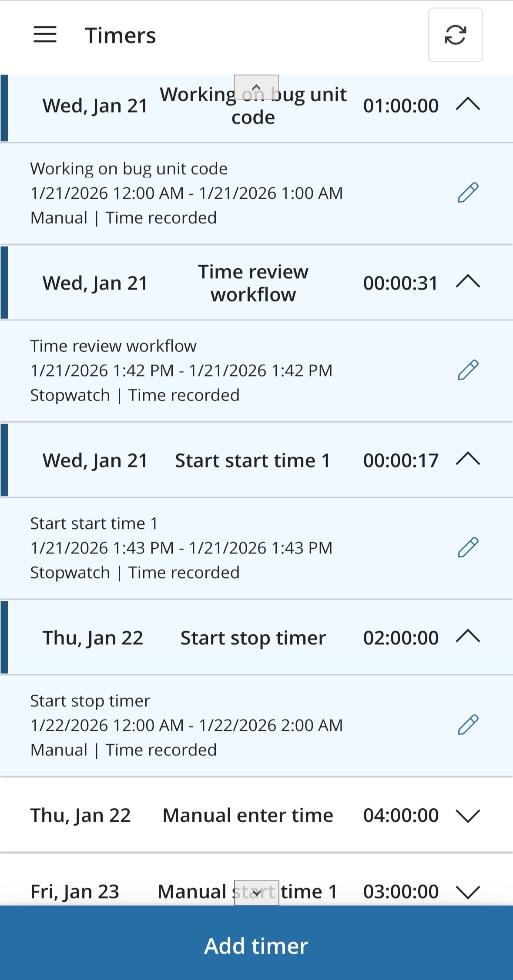513x980 pixels.
Task: Click the refresh sync icon
Action: coord(455,35)
